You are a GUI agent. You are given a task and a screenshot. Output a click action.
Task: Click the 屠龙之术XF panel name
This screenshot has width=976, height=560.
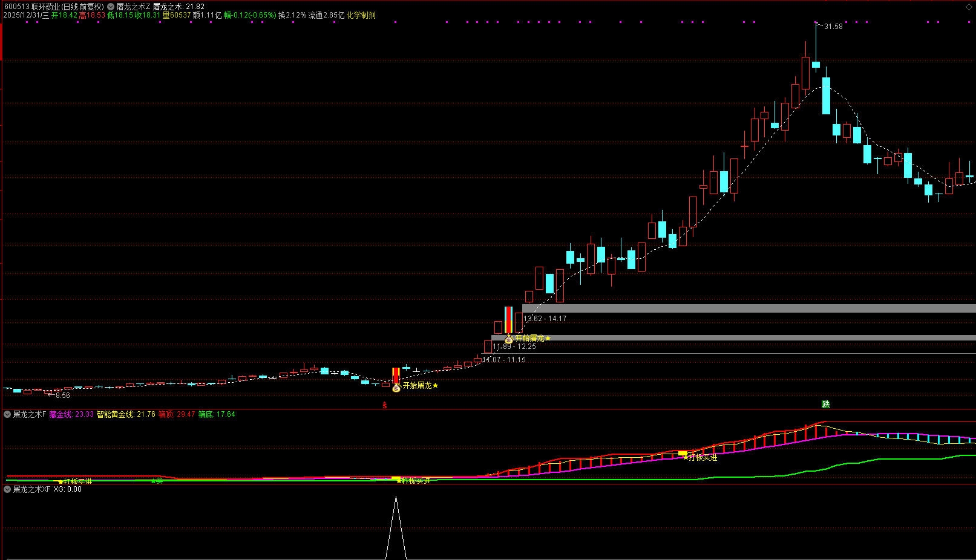click(x=32, y=489)
